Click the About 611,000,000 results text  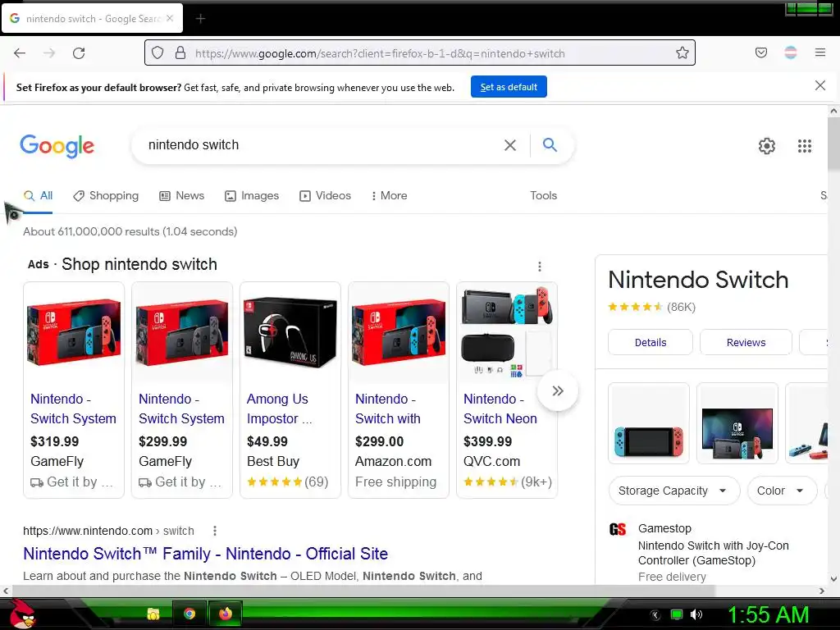point(130,231)
